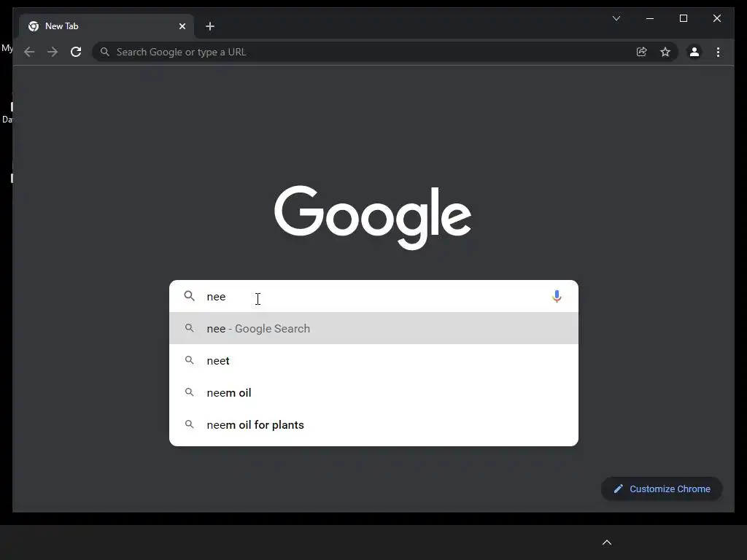The width and height of the screenshot is (747, 560).
Task: Click the search icon beside 'neem oil for plants'
Action: 189,424
